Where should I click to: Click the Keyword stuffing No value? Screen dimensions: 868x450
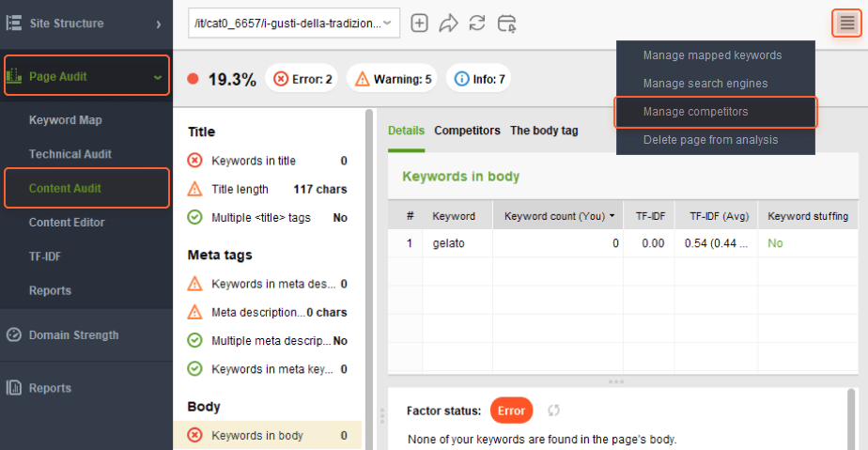[x=775, y=243]
